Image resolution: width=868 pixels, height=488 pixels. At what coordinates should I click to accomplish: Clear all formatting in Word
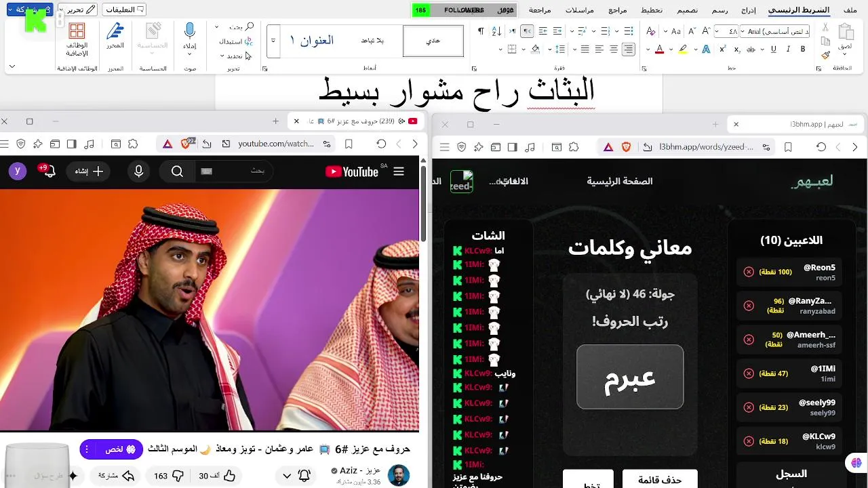point(650,31)
